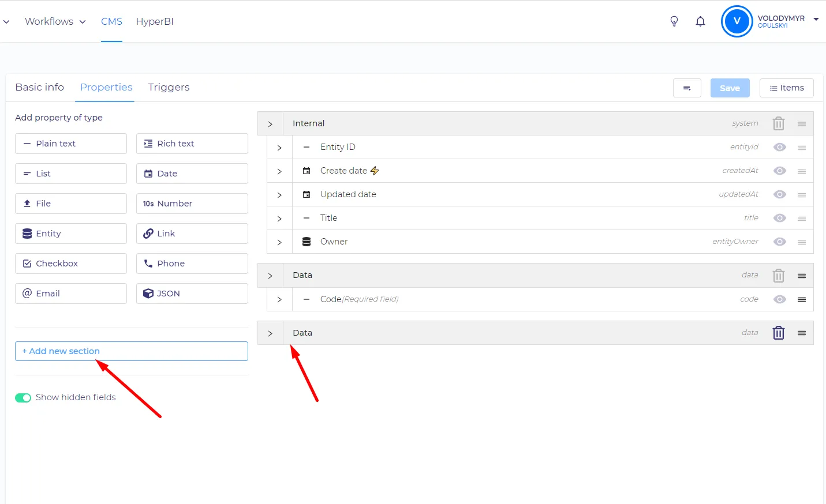This screenshot has height=504, width=826.
Task: Toggle the Show hidden fields switch
Action: click(x=23, y=398)
